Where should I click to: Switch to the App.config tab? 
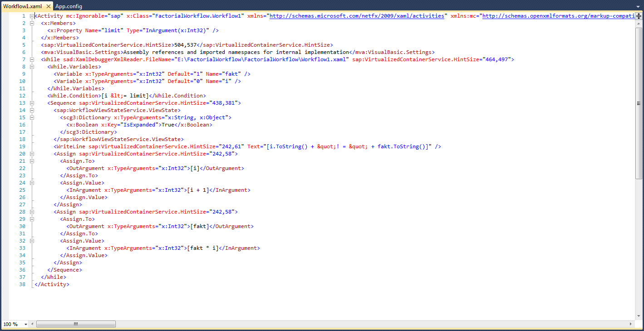coord(69,6)
